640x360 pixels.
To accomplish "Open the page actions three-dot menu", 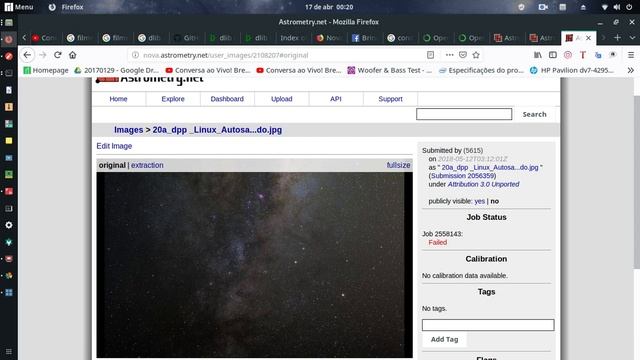I will 449,55.
